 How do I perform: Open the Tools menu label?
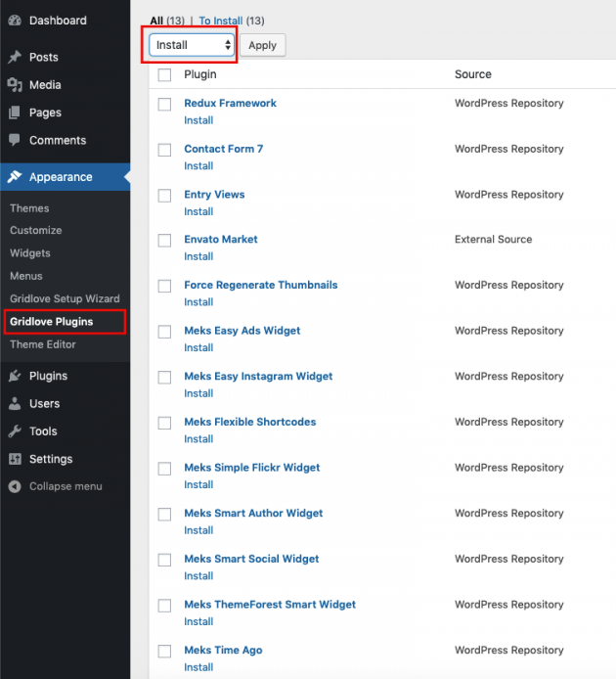tap(43, 431)
